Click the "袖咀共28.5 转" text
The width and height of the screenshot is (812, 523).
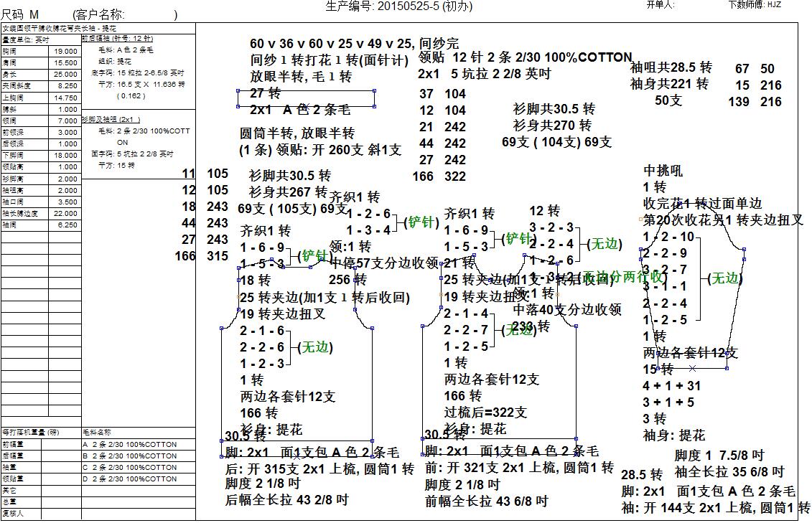tap(671, 67)
